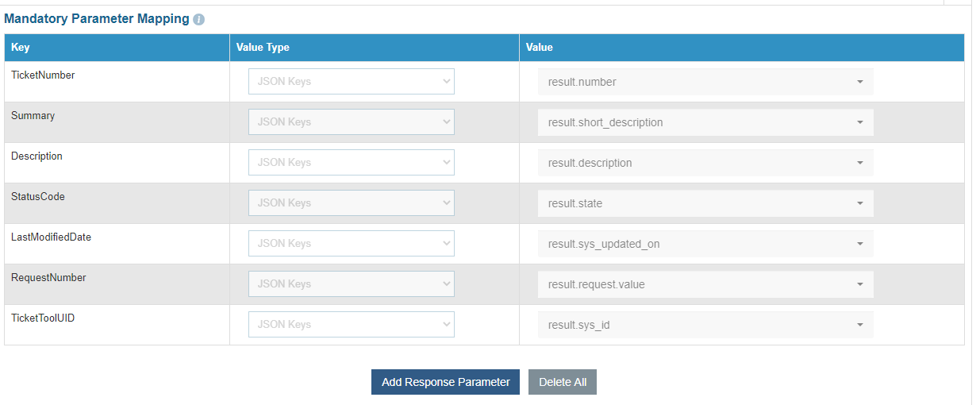Open Value Type dropdown for LastModifiedDate
Image resolution: width=980 pixels, height=405 pixels.
click(x=351, y=244)
